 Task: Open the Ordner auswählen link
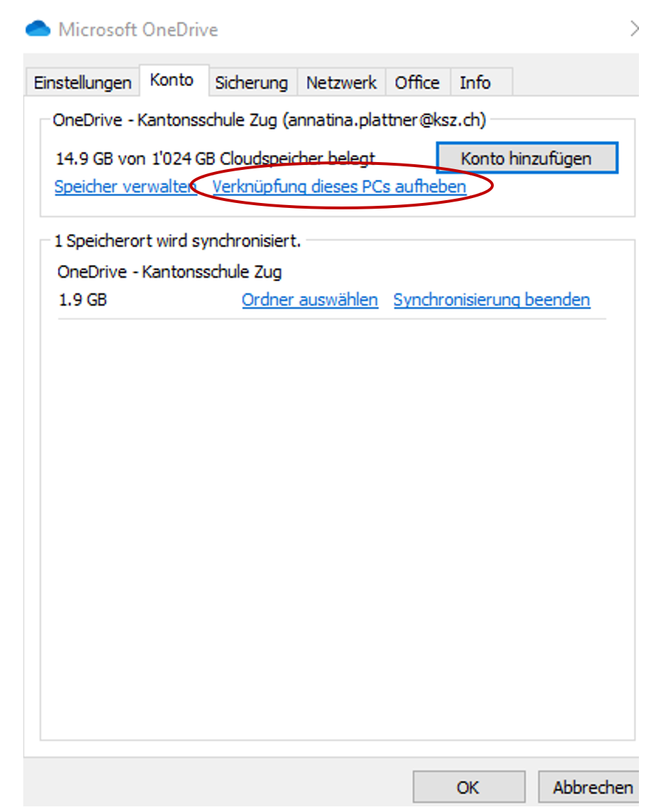click(x=310, y=300)
